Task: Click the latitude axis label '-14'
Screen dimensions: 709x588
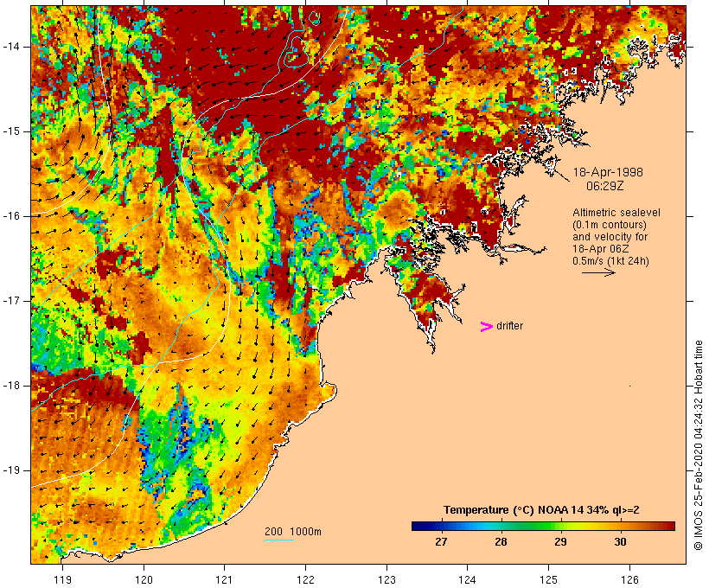Action: (x=11, y=47)
